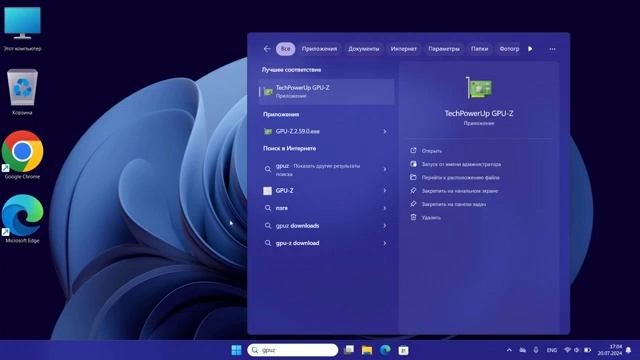Open the Recycle Bin desktop icon

22,92
